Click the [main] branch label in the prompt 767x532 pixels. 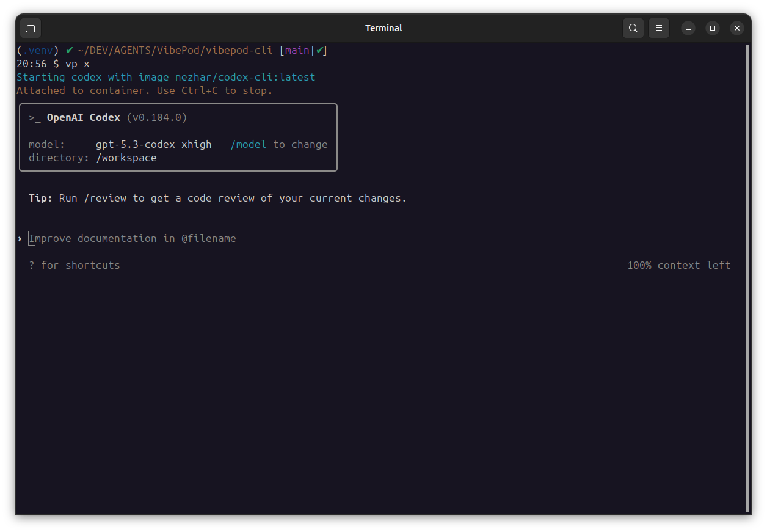pyautogui.click(x=297, y=50)
